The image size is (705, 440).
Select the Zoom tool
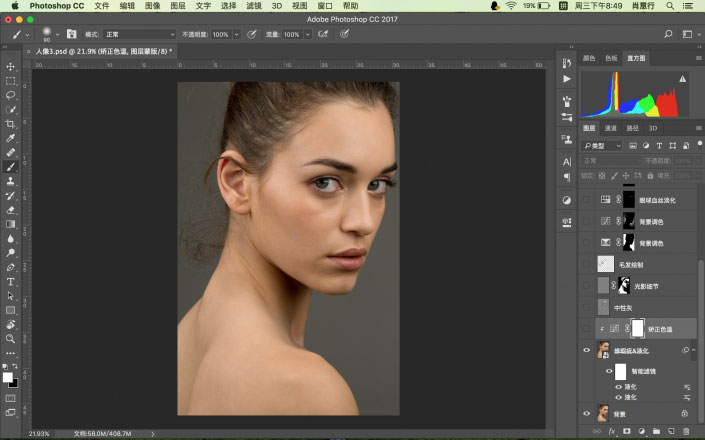pos(11,339)
